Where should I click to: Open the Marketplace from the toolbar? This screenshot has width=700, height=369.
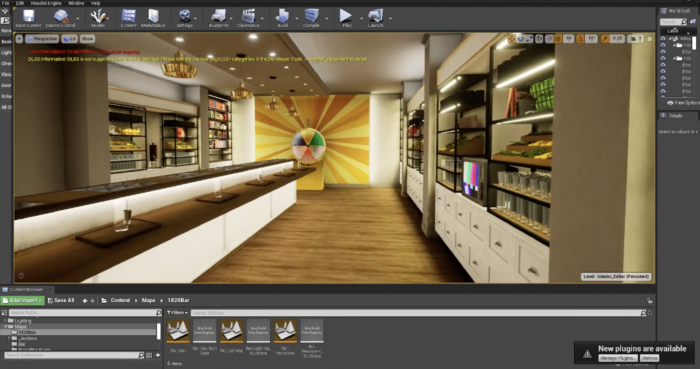[153, 19]
